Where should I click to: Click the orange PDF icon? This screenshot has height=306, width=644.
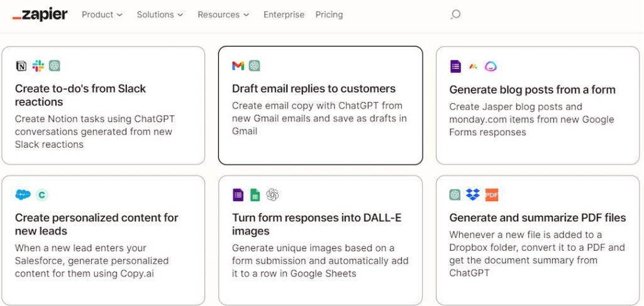pyautogui.click(x=492, y=195)
